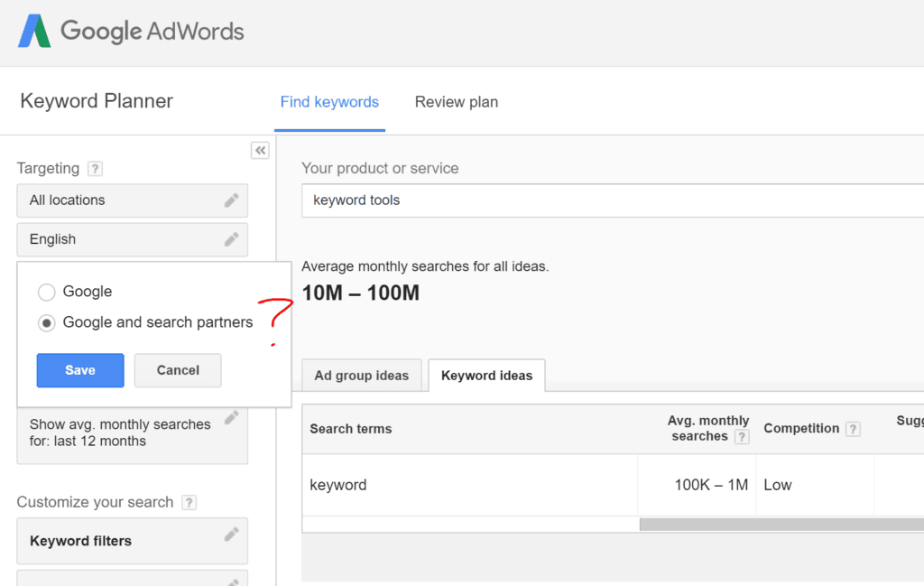
Task: Select Google and search partners radio
Action: [47, 323]
